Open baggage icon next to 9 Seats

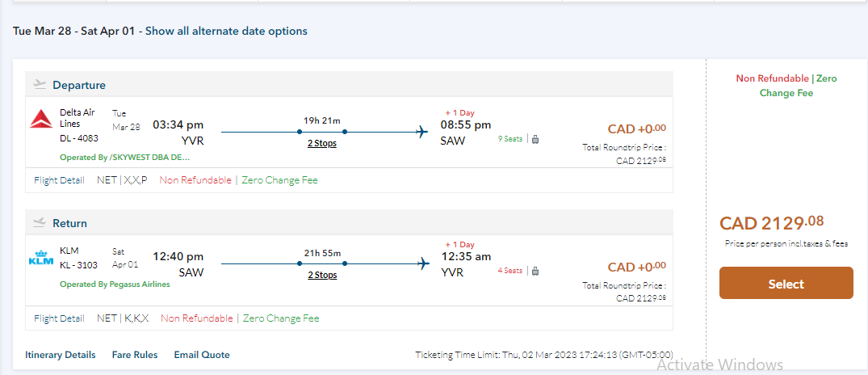(535, 139)
